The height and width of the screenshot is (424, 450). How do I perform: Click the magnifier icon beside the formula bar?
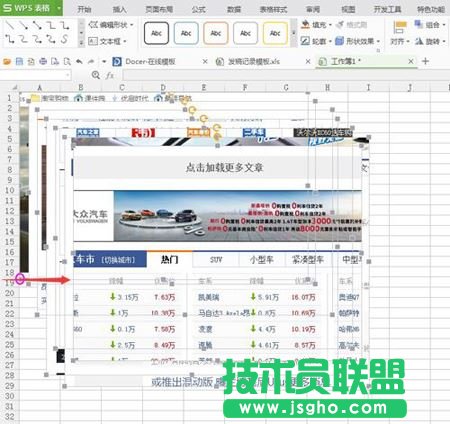coord(96,75)
